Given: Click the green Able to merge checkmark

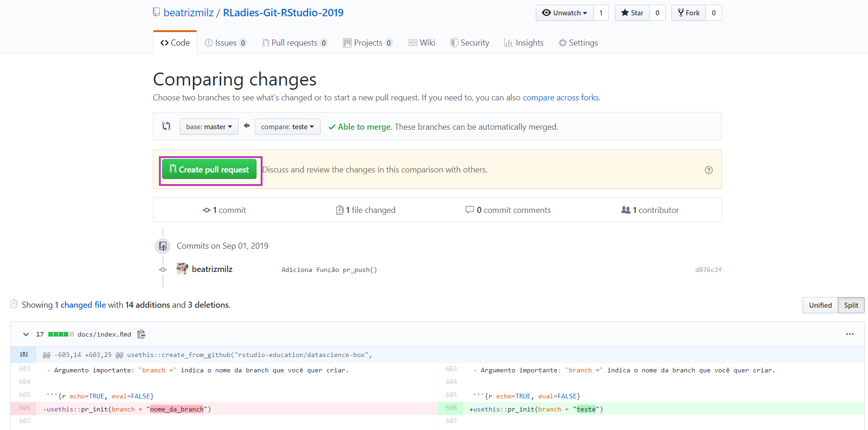Looking at the screenshot, I should click(332, 127).
